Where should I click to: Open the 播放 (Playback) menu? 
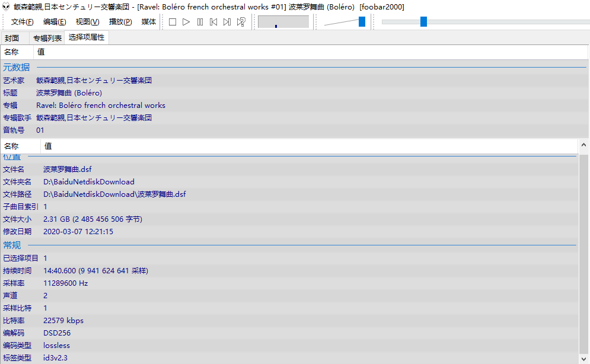click(120, 22)
